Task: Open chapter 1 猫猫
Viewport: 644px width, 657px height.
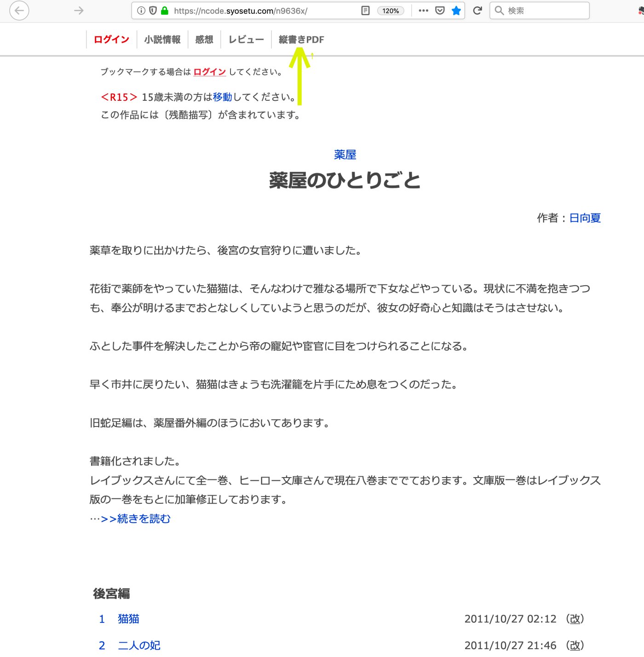Action: point(128,619)
